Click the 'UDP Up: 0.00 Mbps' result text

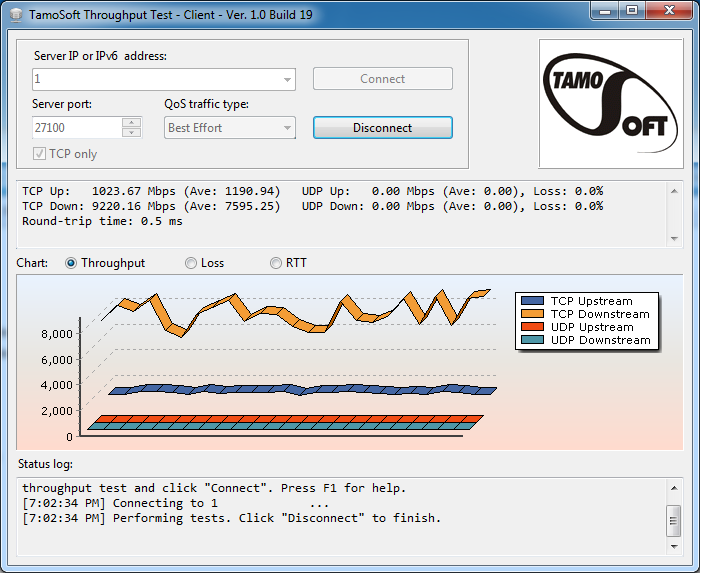[452, 191]
